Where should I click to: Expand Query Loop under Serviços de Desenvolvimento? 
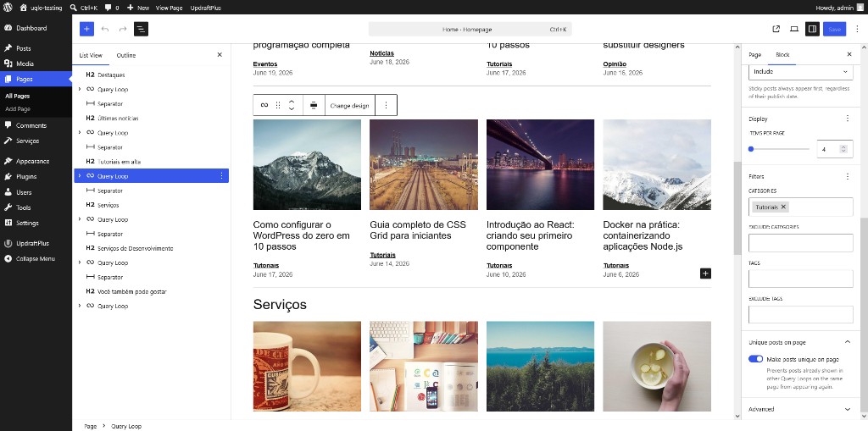coord(79,262)
